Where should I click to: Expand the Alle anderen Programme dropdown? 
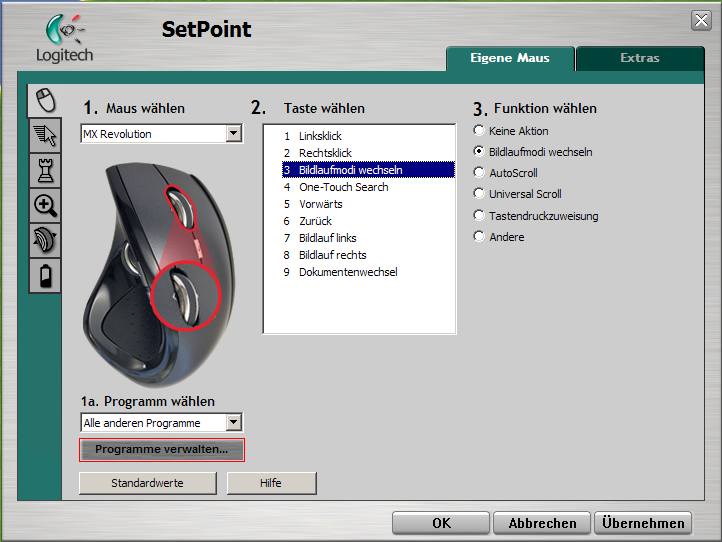(233, 422)
